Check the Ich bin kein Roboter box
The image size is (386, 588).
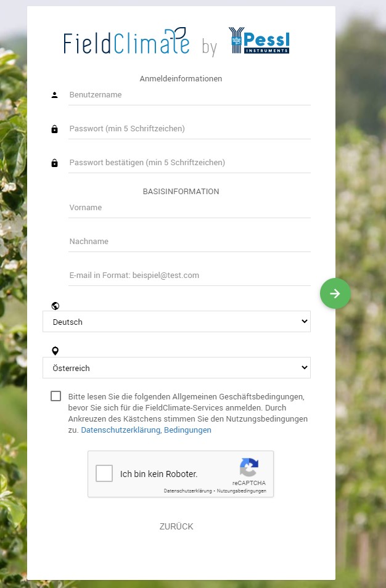(x=104, y=473)
